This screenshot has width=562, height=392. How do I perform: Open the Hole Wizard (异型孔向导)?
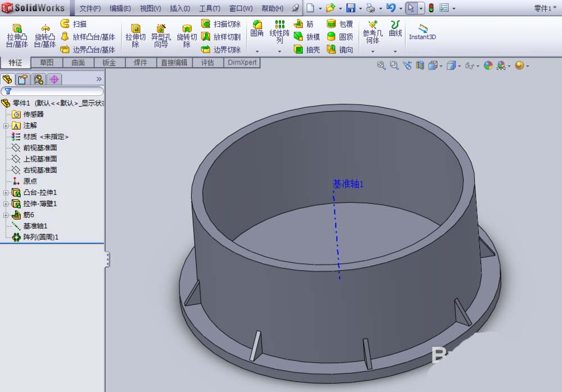coord(161,35)
